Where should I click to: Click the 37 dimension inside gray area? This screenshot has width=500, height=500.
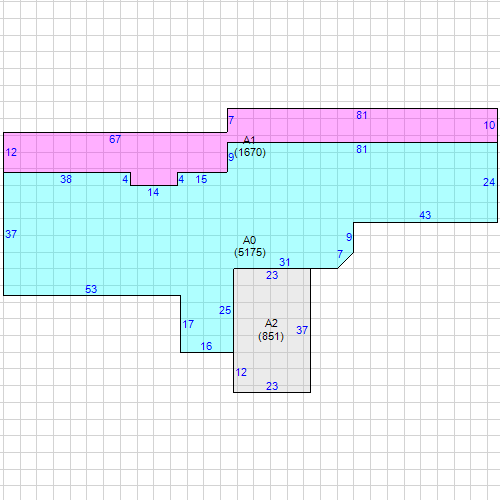coord(302,330)
